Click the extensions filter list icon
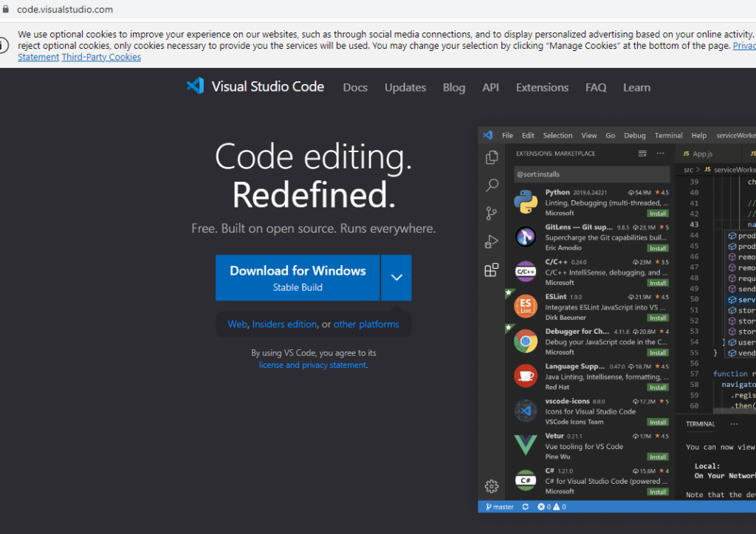 (x=642, y=154)
